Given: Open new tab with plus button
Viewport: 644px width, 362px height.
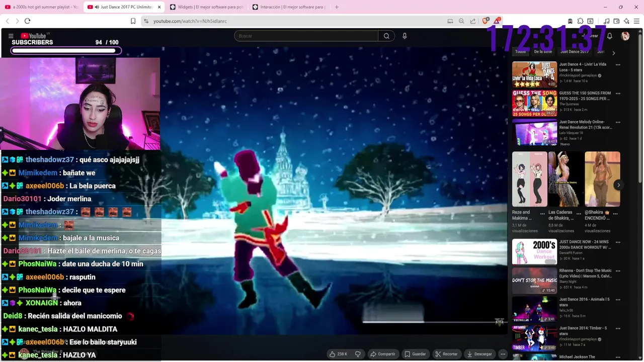Looking at the screenshot, I should [x=337, y=7].
